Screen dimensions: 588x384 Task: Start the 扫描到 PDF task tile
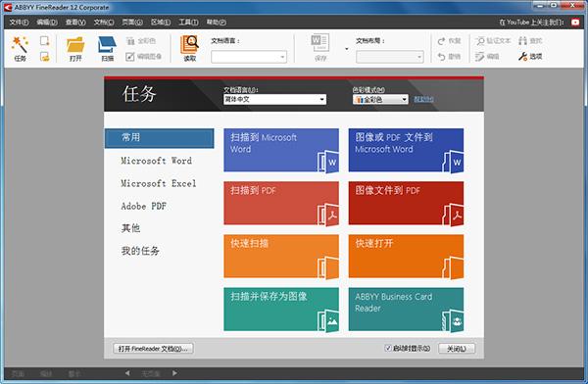(281, 203)
